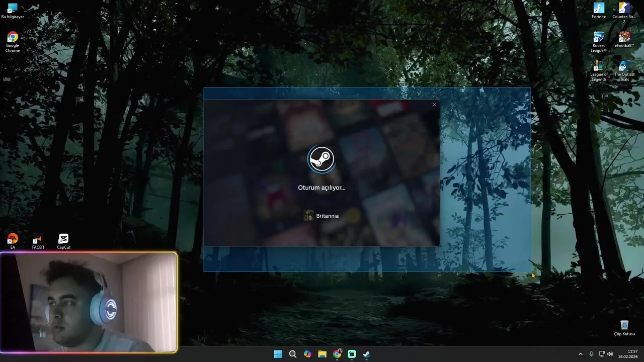
Task: Open File Explorer from taskbar
Action: [x=322, y=354]
